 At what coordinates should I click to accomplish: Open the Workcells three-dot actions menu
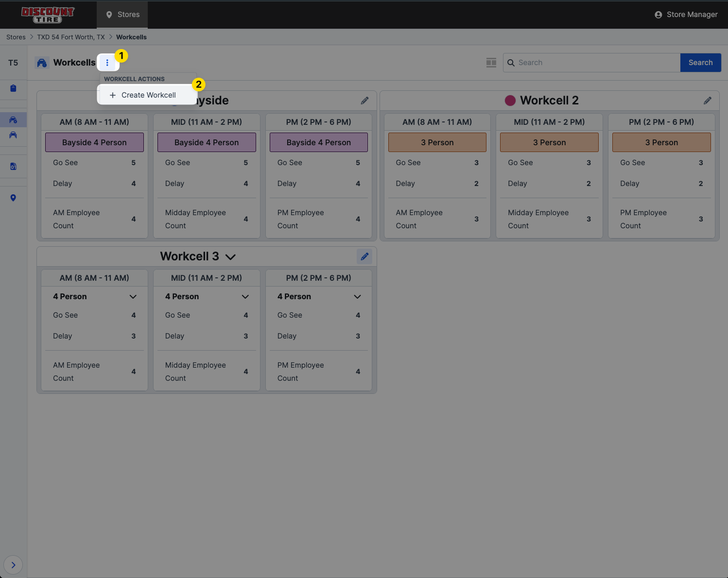click(107, 63)
